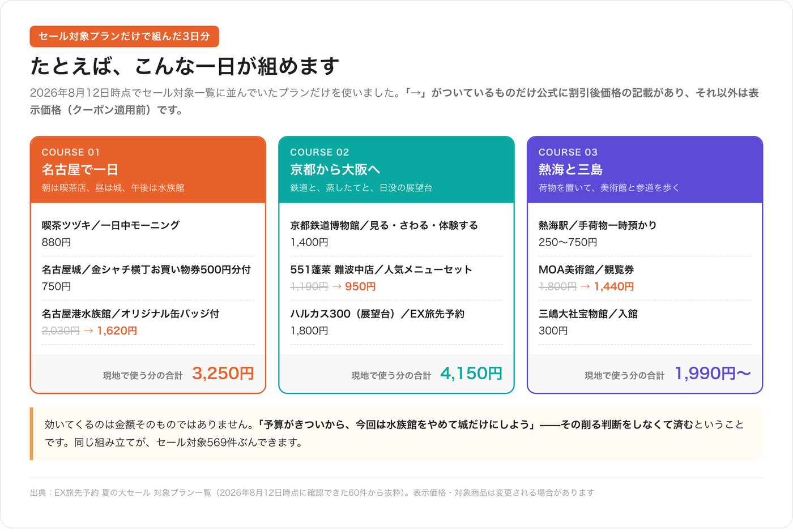Click the discounted 950円 price
The image size is (793, 532).
[360, 286]
